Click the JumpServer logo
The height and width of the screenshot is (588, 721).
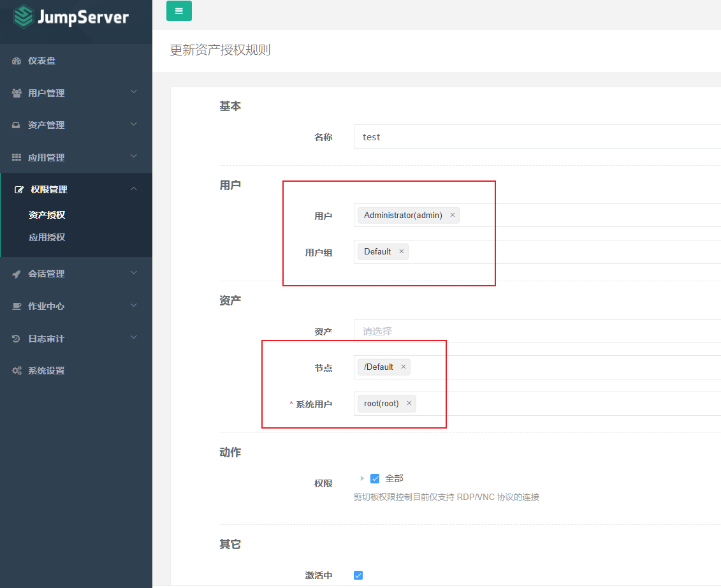(71, 17)
